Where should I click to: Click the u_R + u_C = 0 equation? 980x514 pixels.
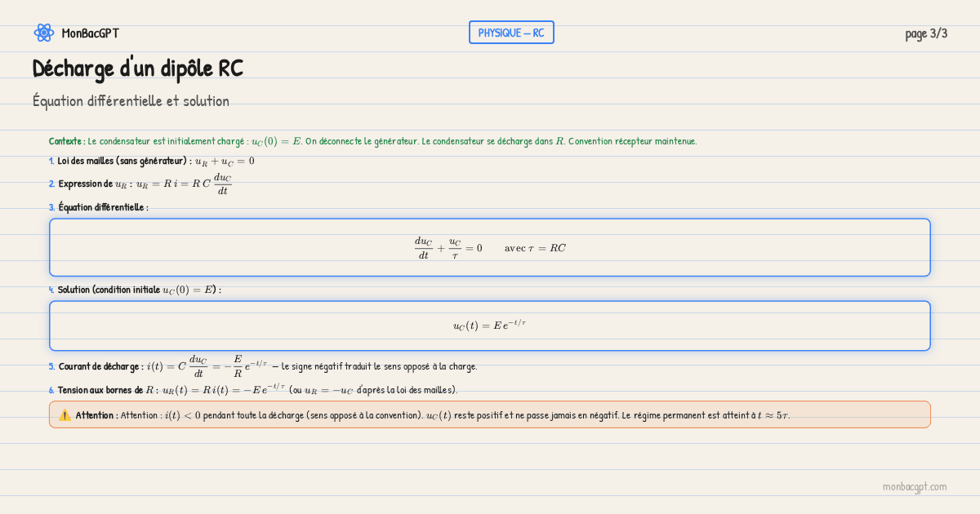click(225, 161)
